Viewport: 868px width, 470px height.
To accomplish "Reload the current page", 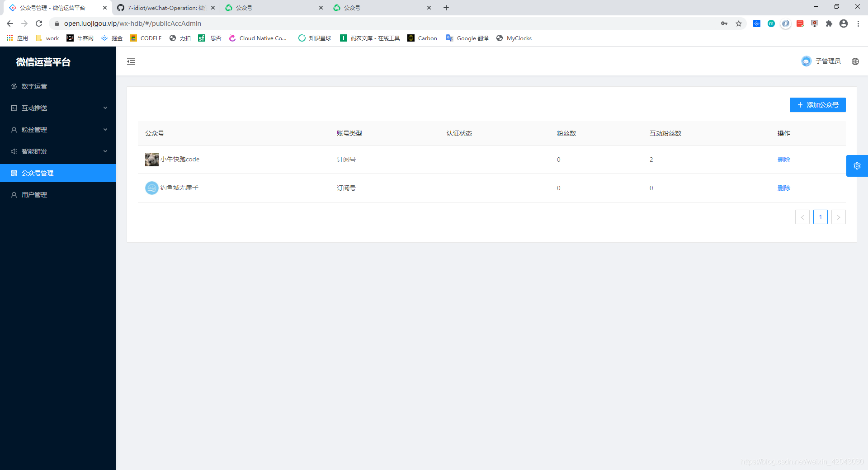I will (39, 23).
